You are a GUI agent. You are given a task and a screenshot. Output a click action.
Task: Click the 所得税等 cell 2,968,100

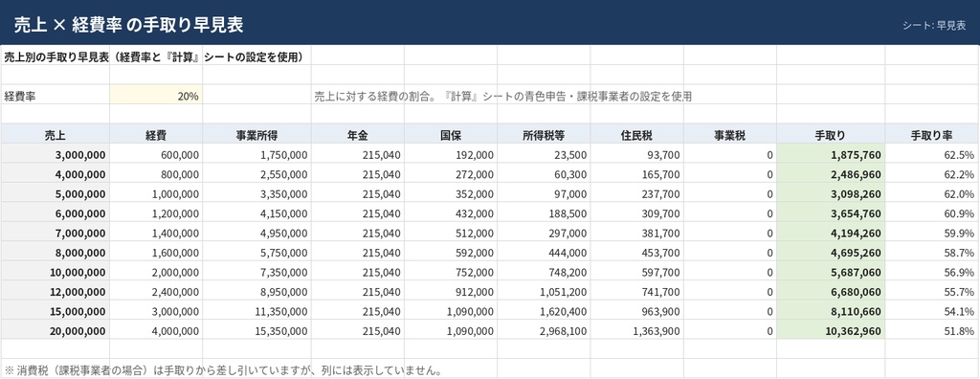click(544, 330)
